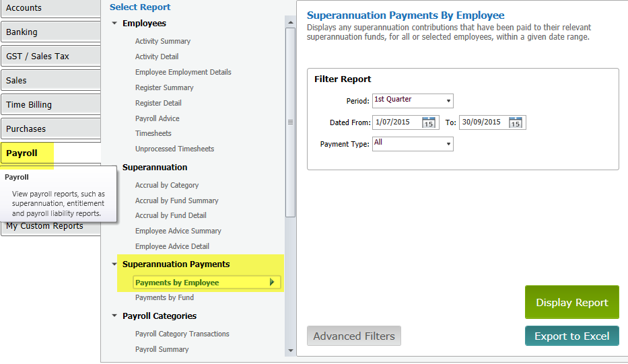Click the Display Report button
The height and width of the screenshot is (364, 628).
click(x=571, y=303)
